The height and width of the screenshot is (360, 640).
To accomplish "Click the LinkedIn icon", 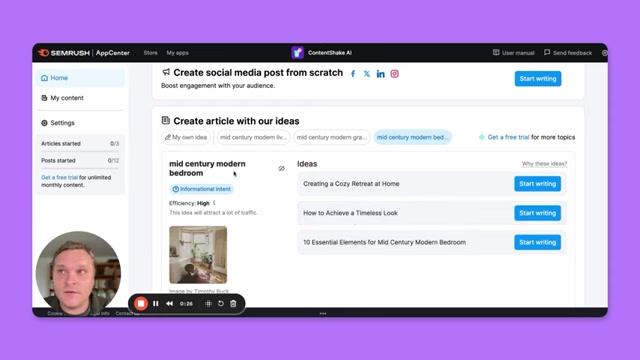I will click(x=380, y=74).
